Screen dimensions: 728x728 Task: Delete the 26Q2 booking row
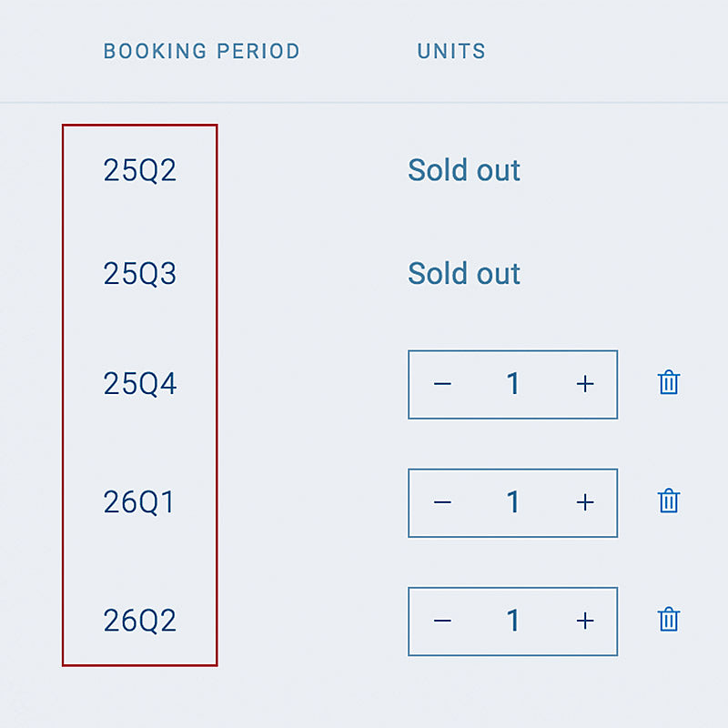click(669, 620)
